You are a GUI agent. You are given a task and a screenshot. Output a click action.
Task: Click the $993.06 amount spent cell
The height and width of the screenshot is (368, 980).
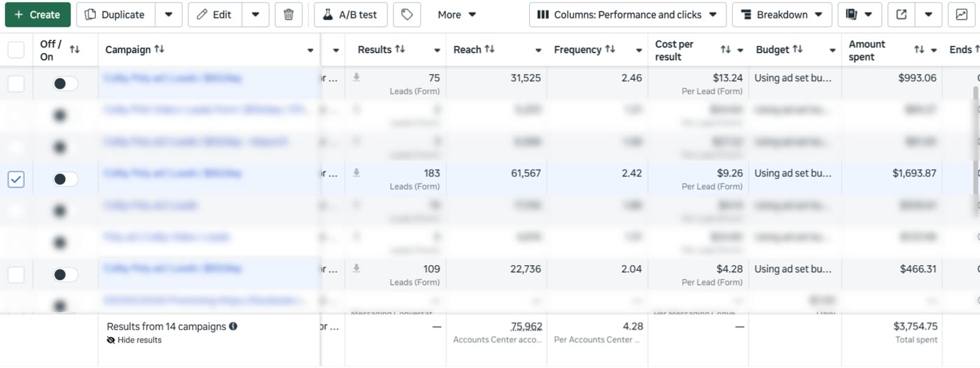click(892, 84)
